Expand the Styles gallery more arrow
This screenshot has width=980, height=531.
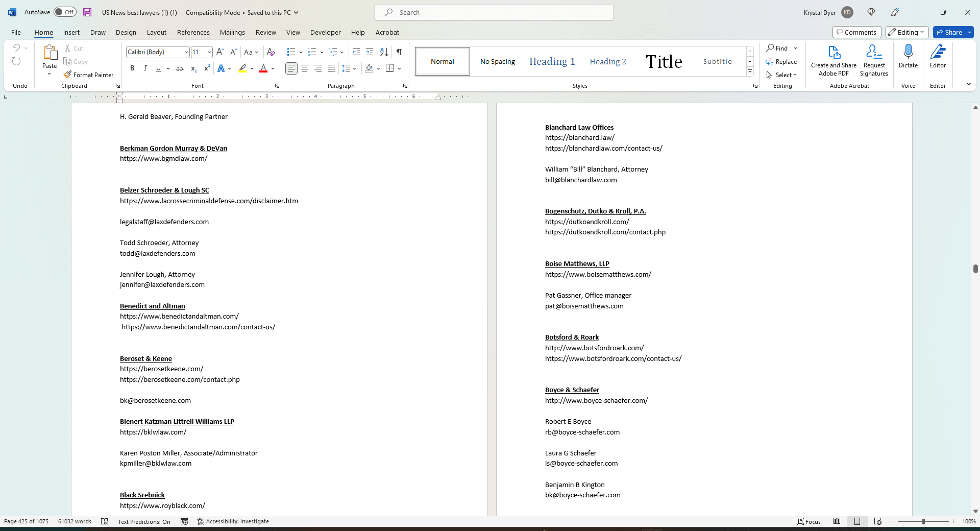tap(750, 71)
